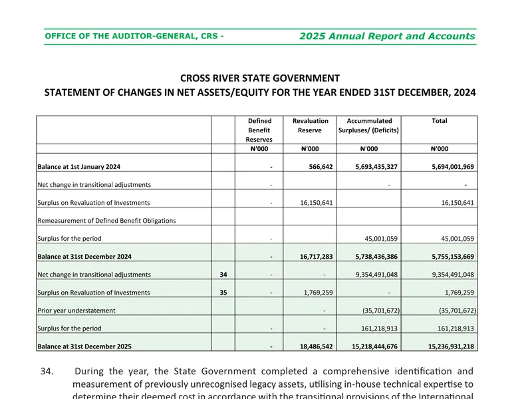
Task: Click the 'Revaluation Reserve' column header
Action: coord(310,126)
